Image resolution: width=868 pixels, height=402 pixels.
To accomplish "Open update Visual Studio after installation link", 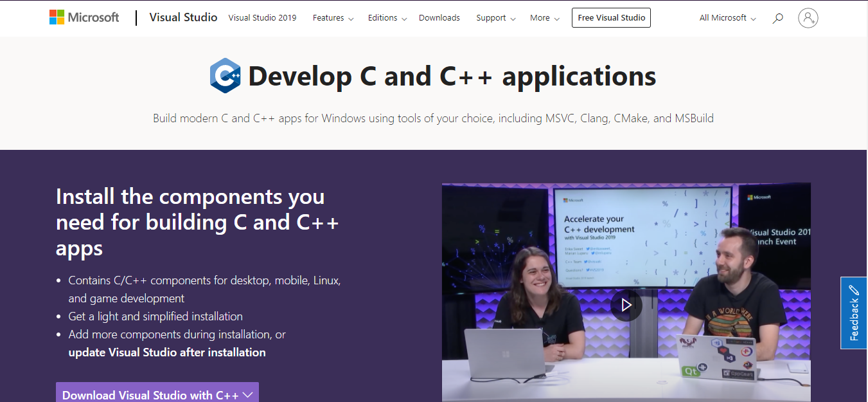I will (x=167, y=352).
